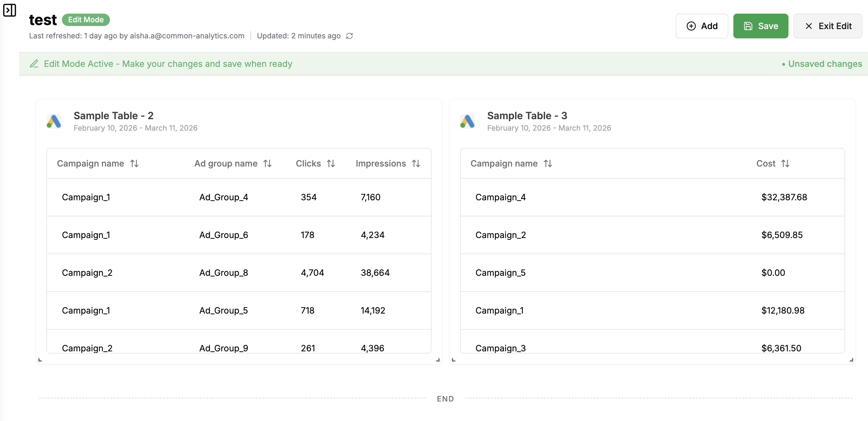
Task: Sort by Clicks column arrows
Action: (x=331, y=163)
